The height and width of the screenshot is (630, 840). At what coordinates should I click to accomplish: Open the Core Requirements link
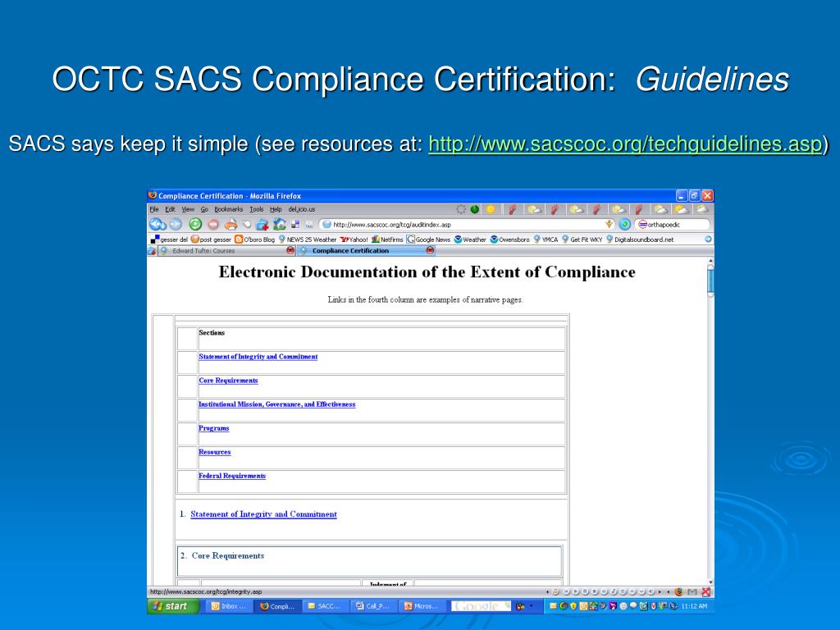(228, 381)
